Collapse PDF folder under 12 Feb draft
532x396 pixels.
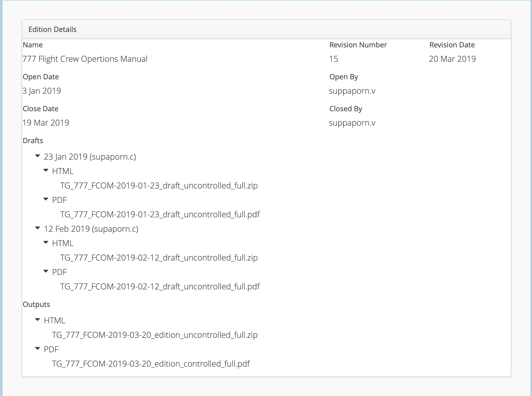point(46,271)
